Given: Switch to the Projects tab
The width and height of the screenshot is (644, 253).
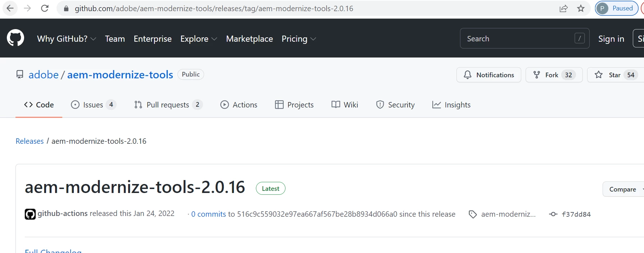Looking at the screenshot, I should coord(294,105).
